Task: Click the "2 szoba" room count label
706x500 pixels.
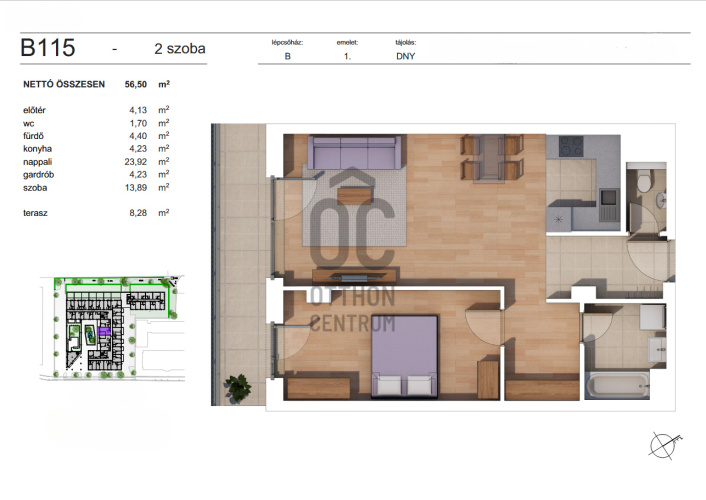Action: [x=182, y=47]
